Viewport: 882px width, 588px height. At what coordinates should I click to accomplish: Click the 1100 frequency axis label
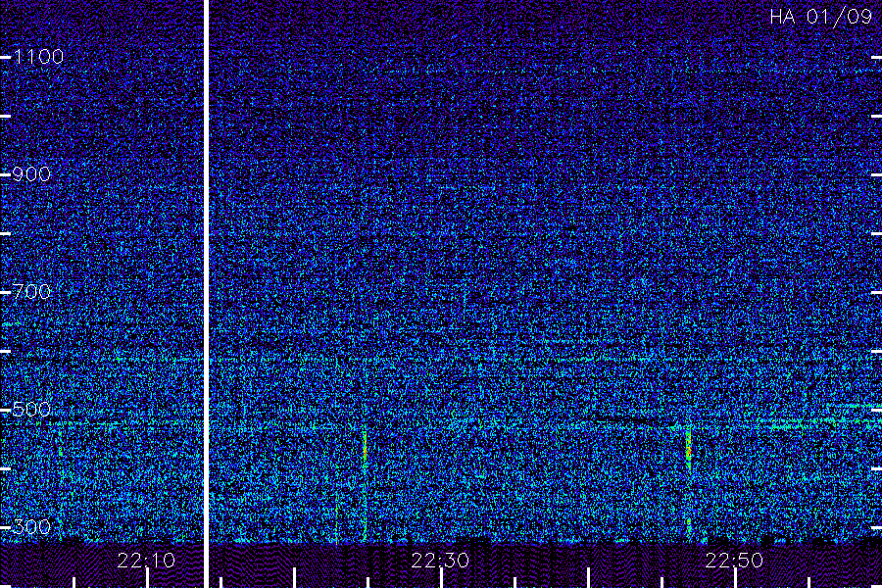tap(38, 57)
